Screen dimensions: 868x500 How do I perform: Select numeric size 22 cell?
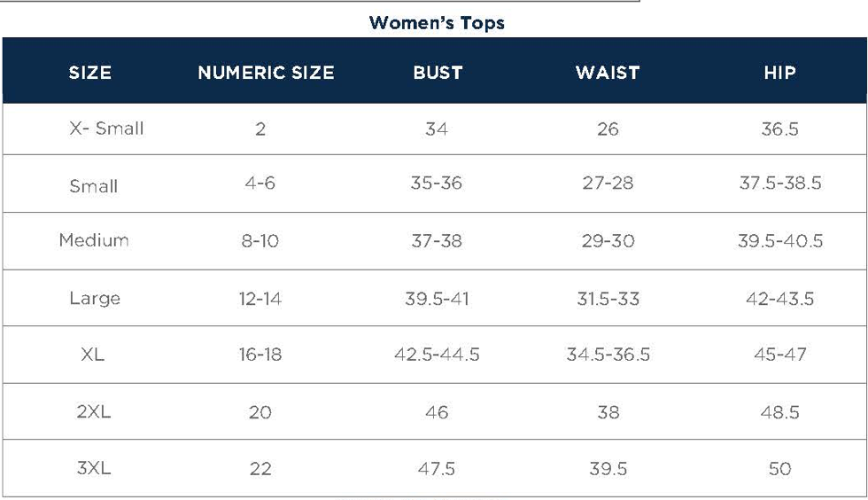coord(260,468)
